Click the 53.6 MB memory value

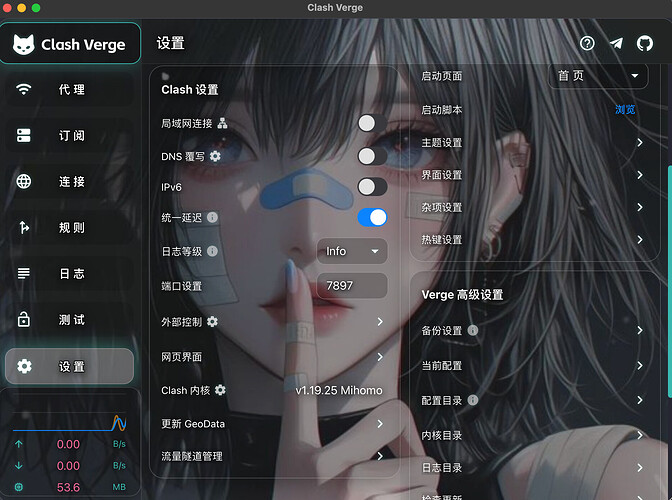coord(68,487)
